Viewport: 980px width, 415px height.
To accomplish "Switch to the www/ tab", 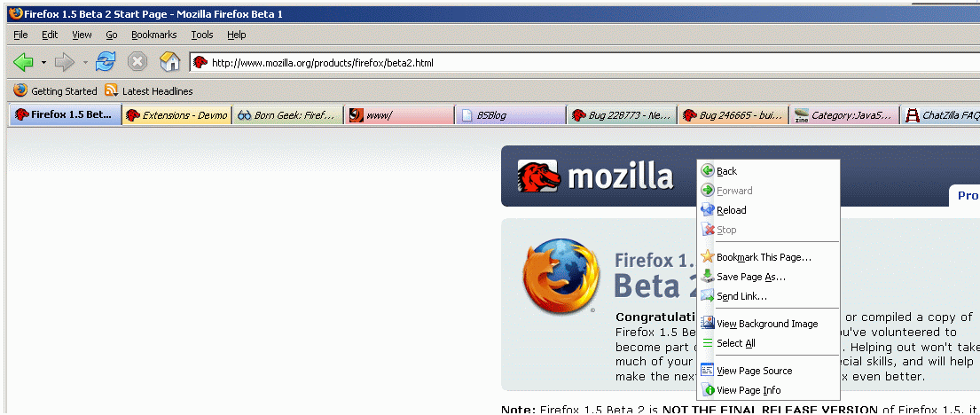I will 399,115.
